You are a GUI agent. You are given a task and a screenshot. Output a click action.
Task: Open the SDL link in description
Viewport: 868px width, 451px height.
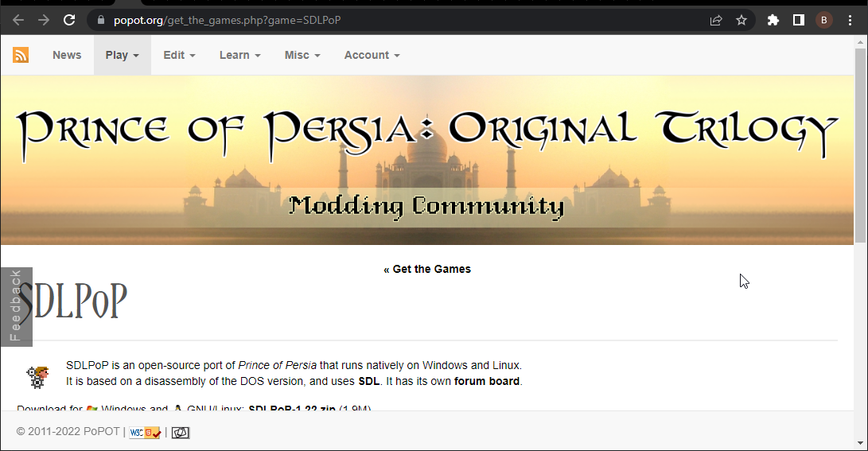(368, 381)
